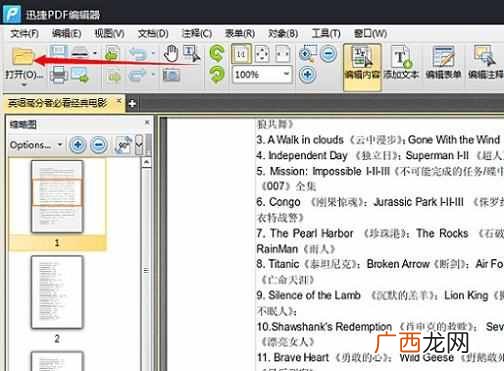Expand thumbnail toolbar overflow chevron
Image resolution: width=504 pixels, height=371 pixels.
point(139,145)
